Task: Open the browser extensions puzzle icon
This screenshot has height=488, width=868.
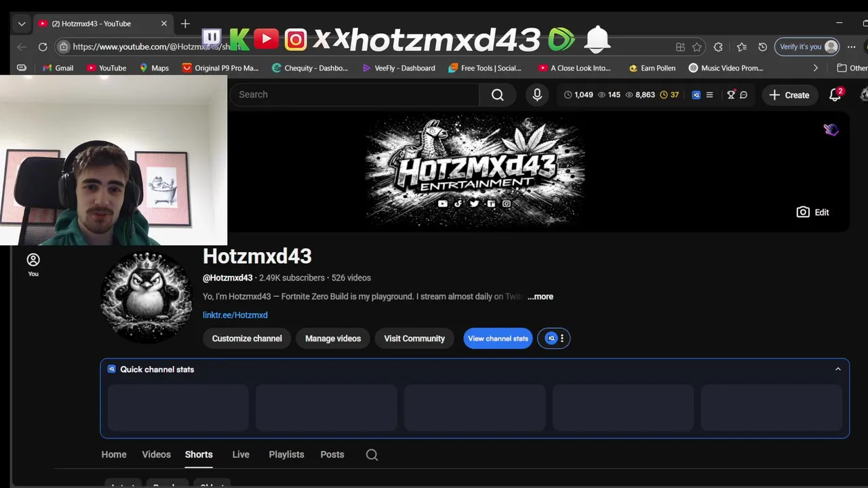Action: [x=718, y=47]
